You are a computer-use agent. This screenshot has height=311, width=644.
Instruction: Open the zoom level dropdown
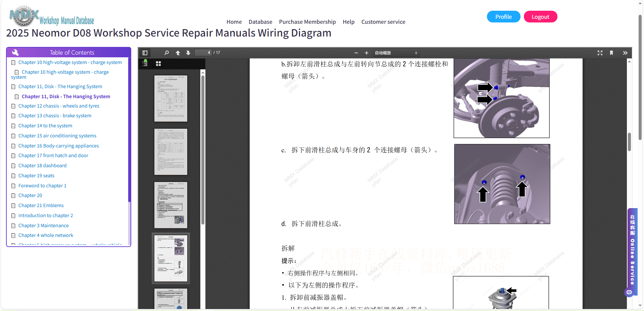pyautogui.click(x=396, y=53)
